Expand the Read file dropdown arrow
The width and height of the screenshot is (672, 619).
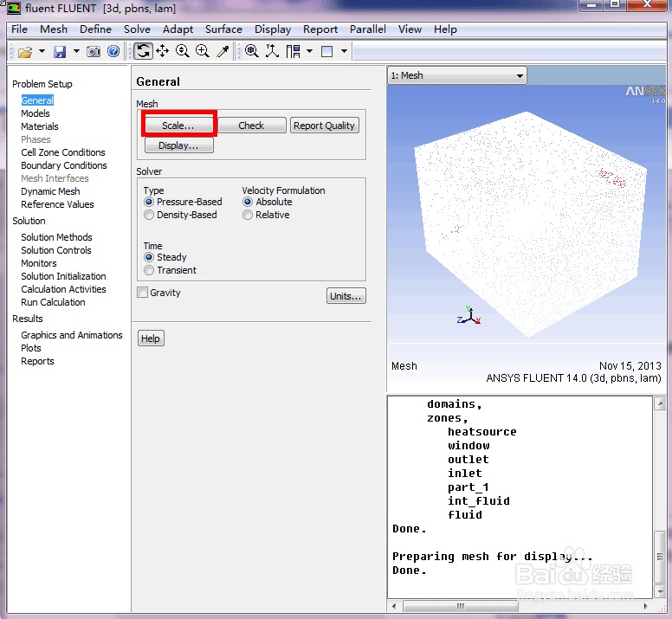coord(42,51)
